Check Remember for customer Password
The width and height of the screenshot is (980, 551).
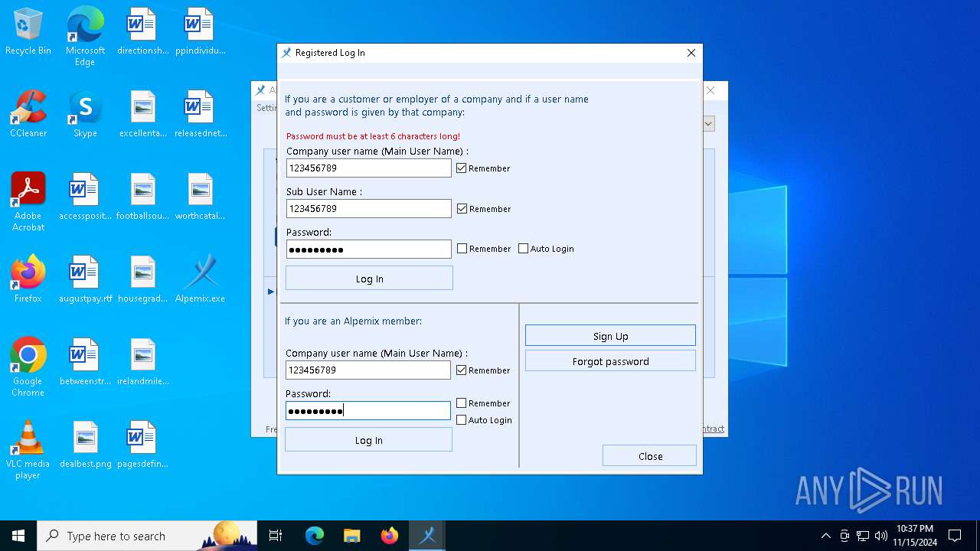(x=462, y=249)
